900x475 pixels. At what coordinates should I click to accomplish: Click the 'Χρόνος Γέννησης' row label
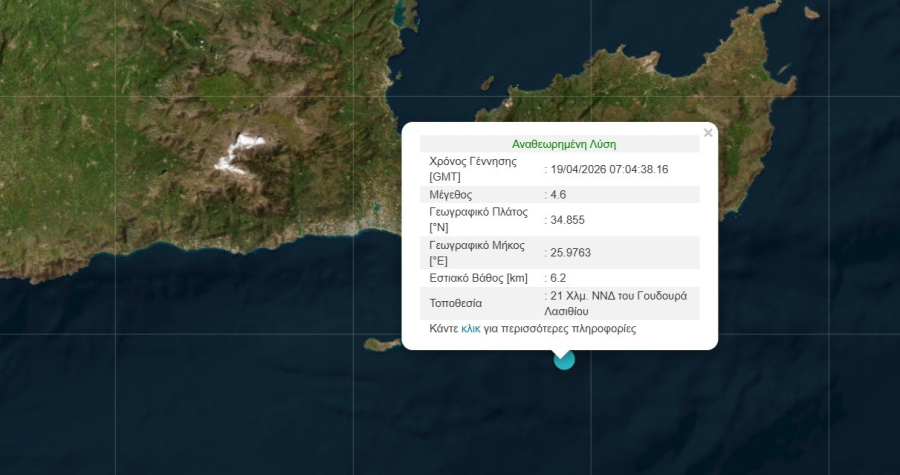click(472, 161)
